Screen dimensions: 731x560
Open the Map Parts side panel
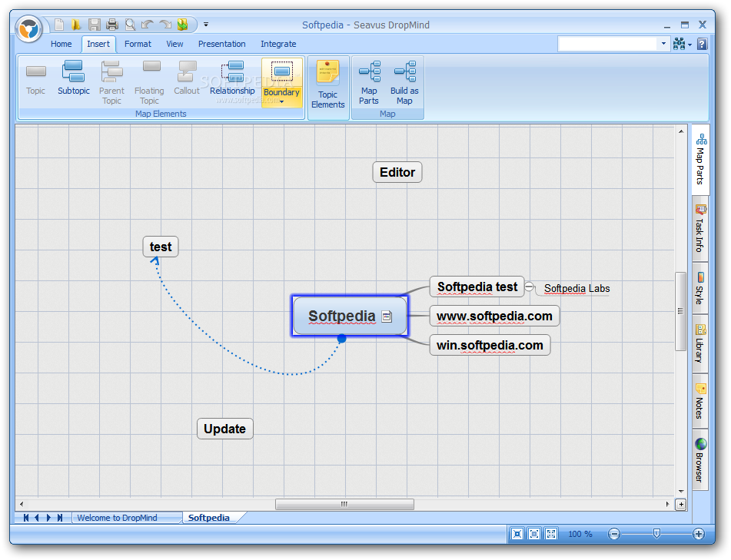pos(701,159)
